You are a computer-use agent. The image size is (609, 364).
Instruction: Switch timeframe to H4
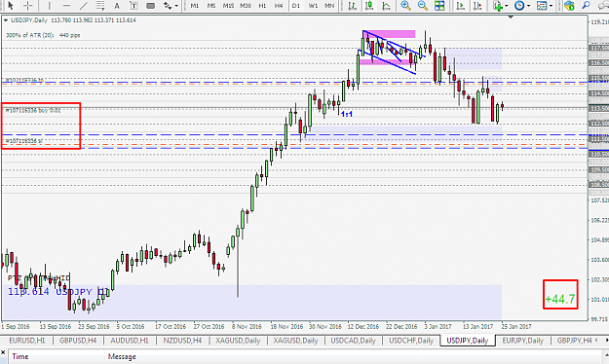tap(279, 6)
